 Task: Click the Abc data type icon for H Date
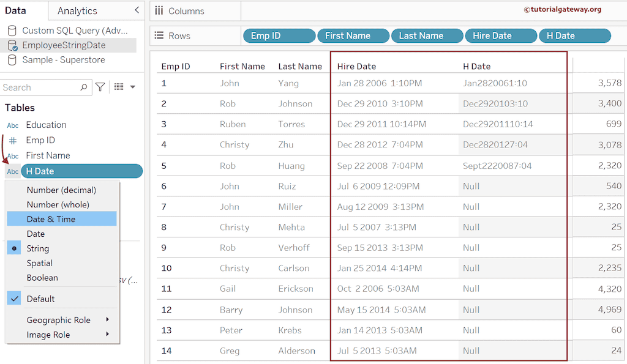pyautogui.click(x=12, y=172)
